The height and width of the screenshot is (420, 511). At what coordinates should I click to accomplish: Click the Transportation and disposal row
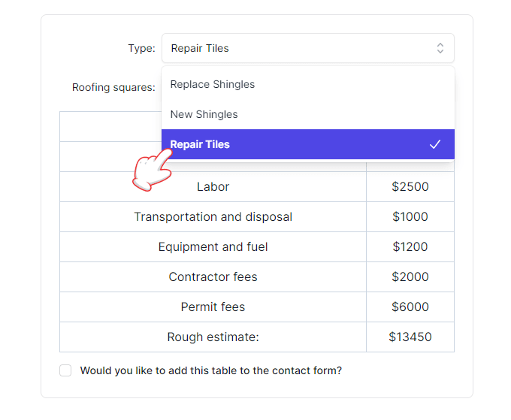click(213, 216)
